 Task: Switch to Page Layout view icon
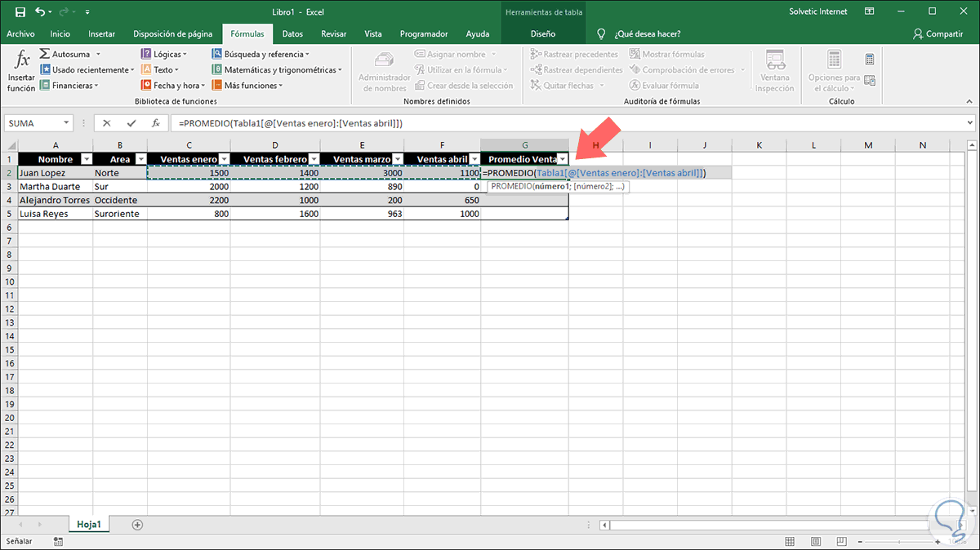[817, 541]
